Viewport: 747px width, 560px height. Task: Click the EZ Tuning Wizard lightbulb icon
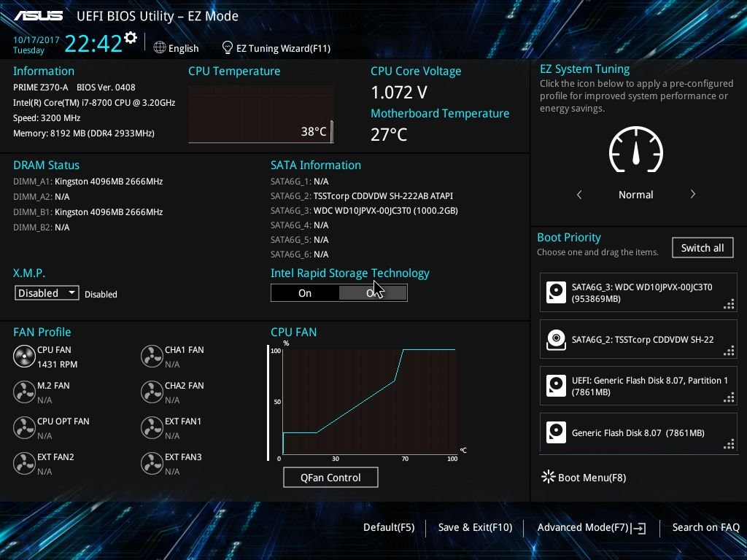(x=228, y=47)
